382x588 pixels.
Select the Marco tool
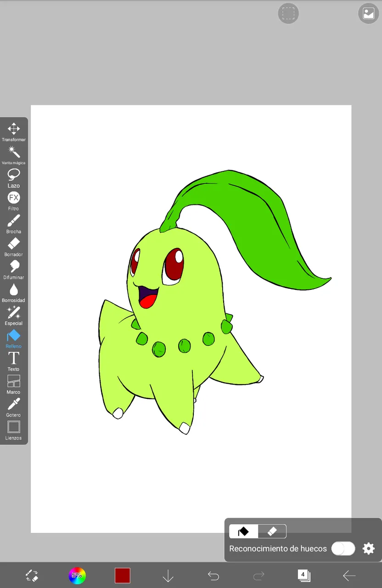[x=14, y=385]
